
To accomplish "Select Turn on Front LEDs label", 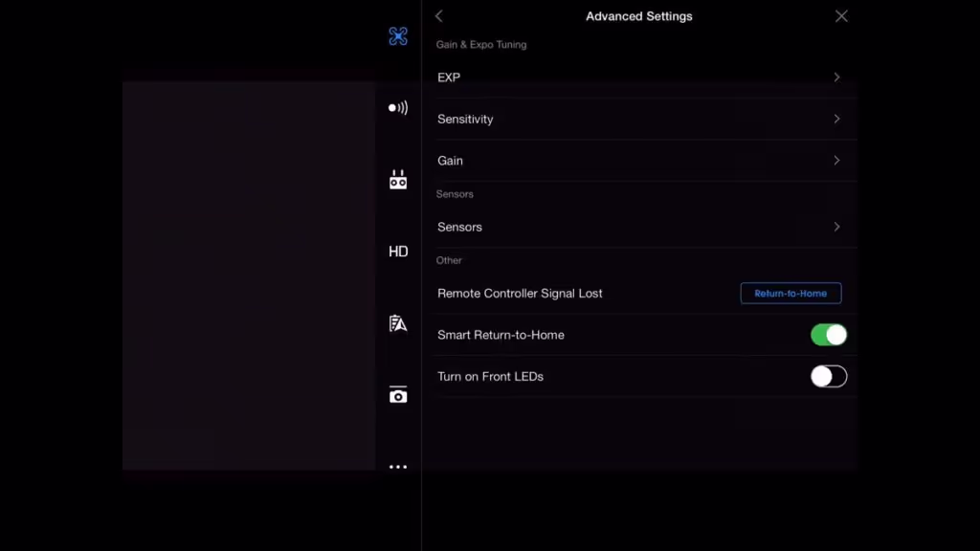I will [x=490, y=377].
